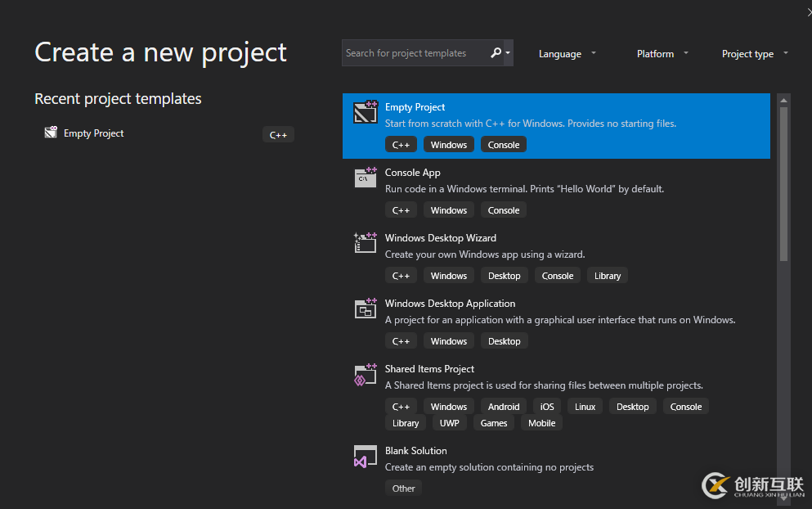Viewport: 812px width, 509px height.
Task: Click the Android tag on Shared Items Project
Action: tap(503, 406)
